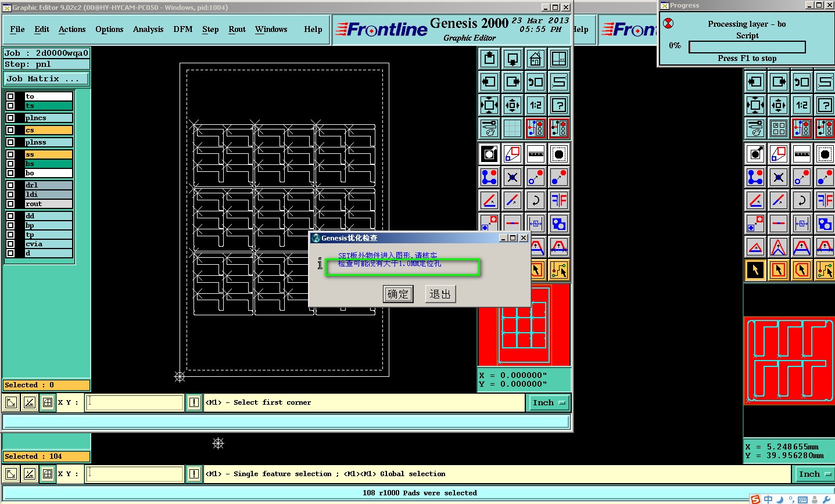
Task: Click the overlapping blue shapes icon in front editor
Action: 559,224
